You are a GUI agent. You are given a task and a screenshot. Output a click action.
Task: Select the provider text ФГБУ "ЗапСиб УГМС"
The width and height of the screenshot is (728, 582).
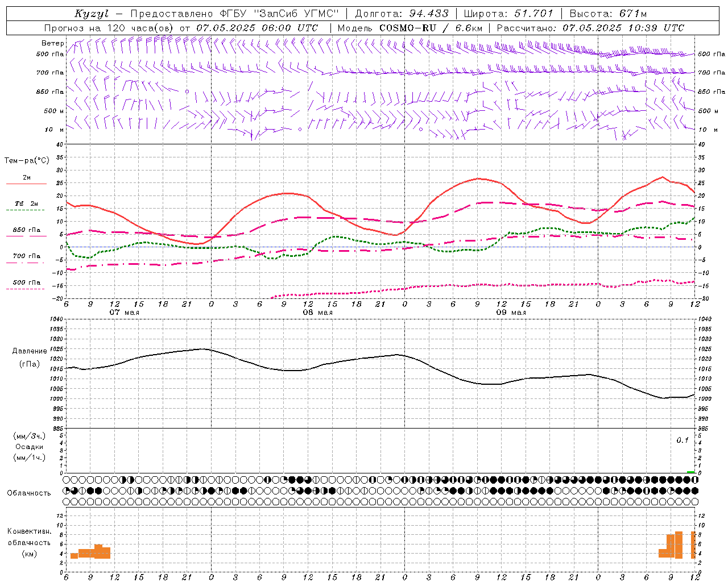click(x=279, y=14)
